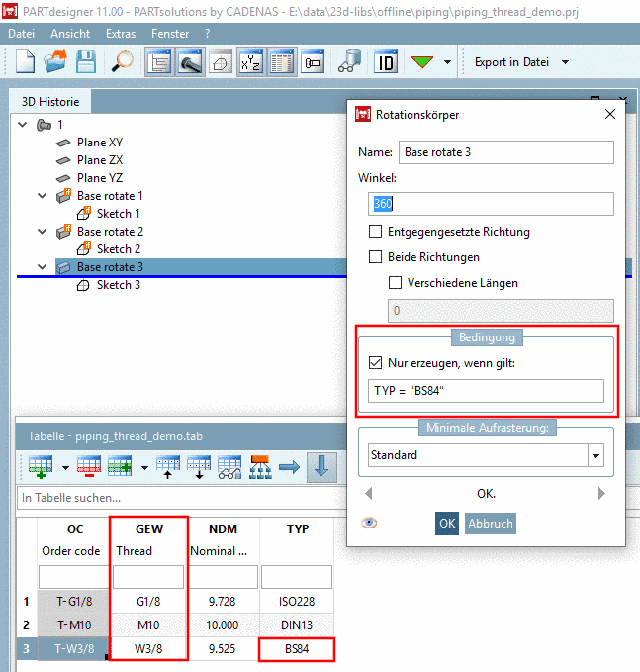Viewport: 640px width, 672px height.
Task: Click the move row down icon
Action: (x=199, y=467)
